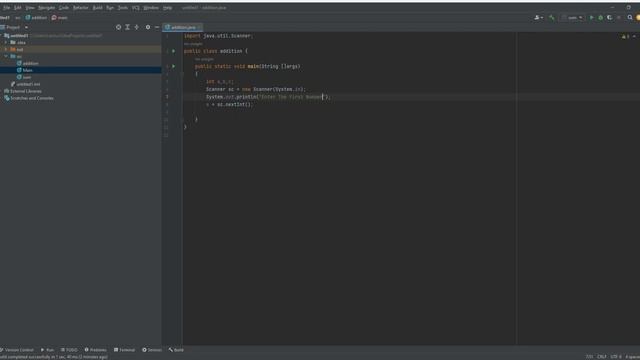
Task: Click the 'sc.nextInt()' code line
Action: tap(229, 104)
